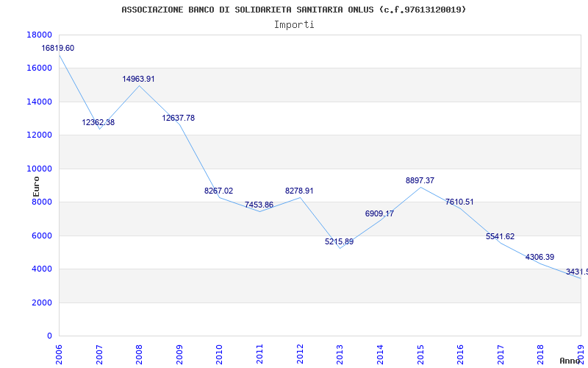Click the 6909.17 data label
588x368 pixels.
(x=379, y=213)
